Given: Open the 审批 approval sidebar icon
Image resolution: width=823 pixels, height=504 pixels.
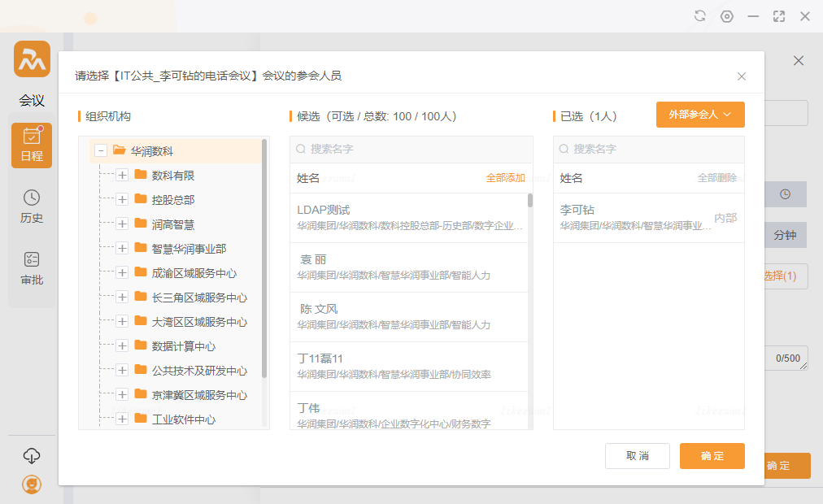Looking at the screenshot, I should point(32,269).
